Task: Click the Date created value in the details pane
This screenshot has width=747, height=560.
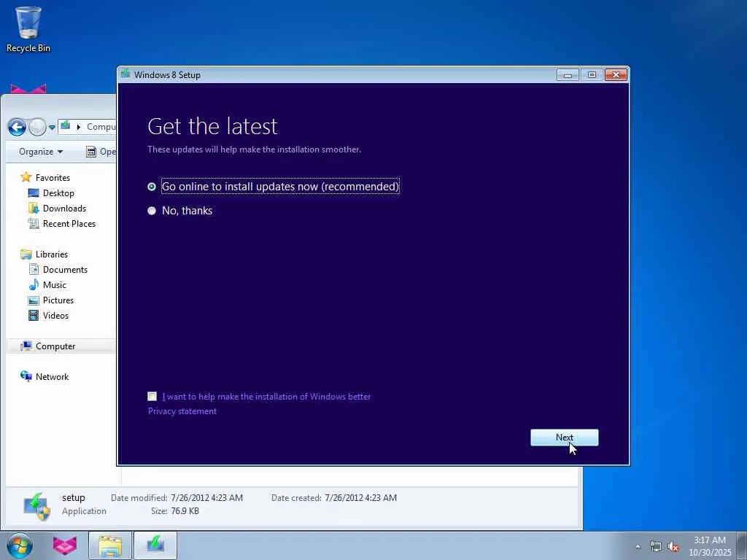Action: 360,497
